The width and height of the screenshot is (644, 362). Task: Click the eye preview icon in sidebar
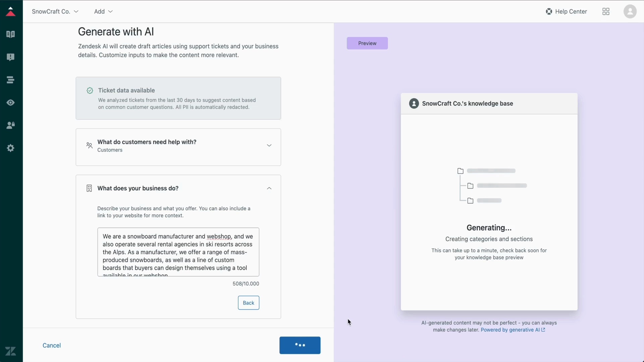click(10, 103)
